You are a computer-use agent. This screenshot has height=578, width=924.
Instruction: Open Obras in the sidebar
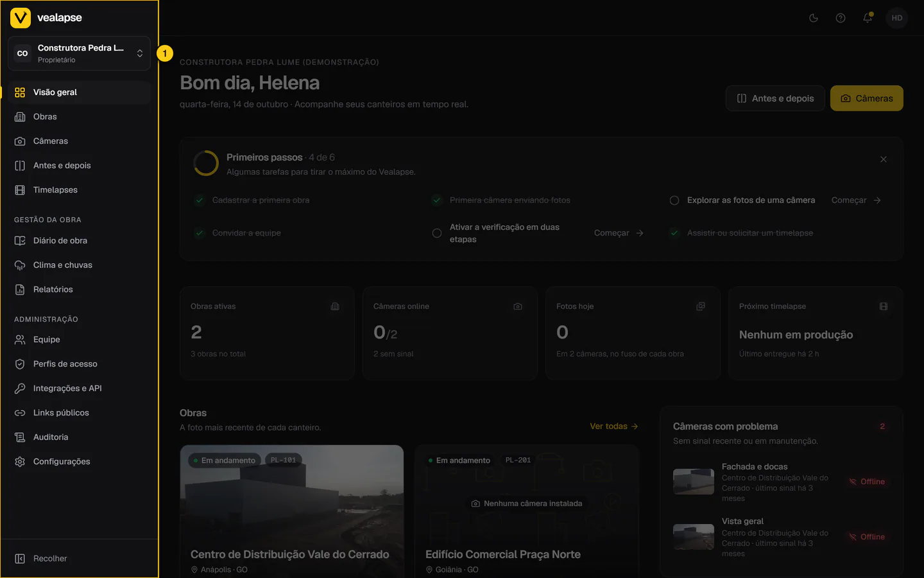tap(79, 117)
